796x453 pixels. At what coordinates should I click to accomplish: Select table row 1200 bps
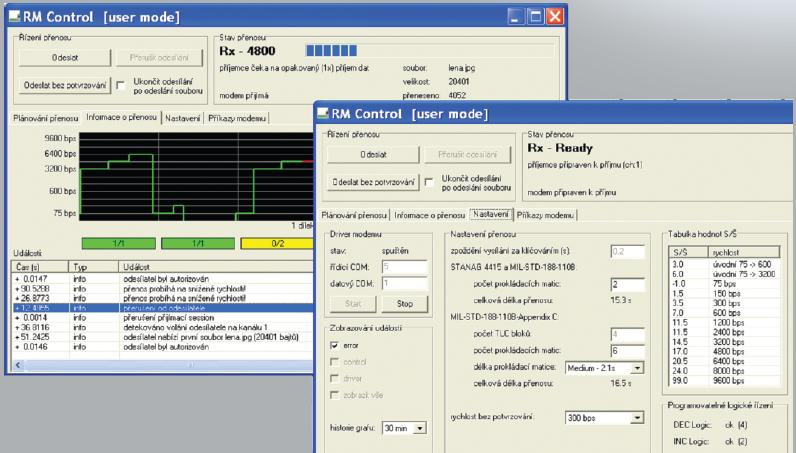coord(725,322)
